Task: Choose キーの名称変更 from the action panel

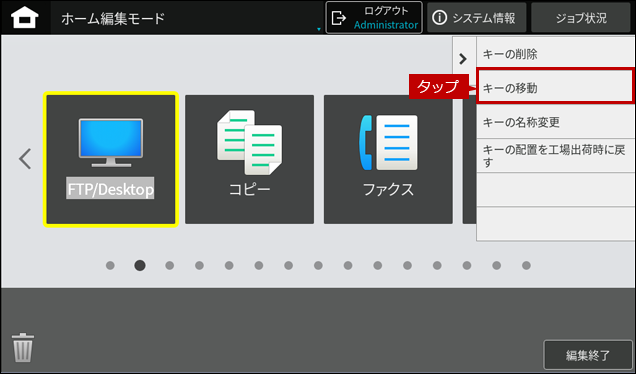Action: coord(555,121)
